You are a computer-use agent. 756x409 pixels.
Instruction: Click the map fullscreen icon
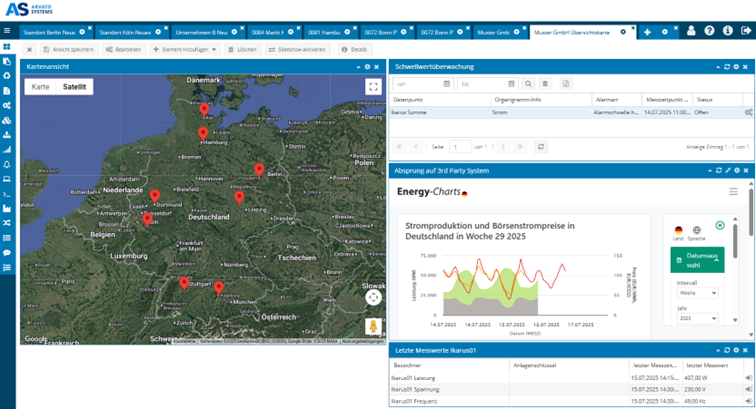point(373,87)
